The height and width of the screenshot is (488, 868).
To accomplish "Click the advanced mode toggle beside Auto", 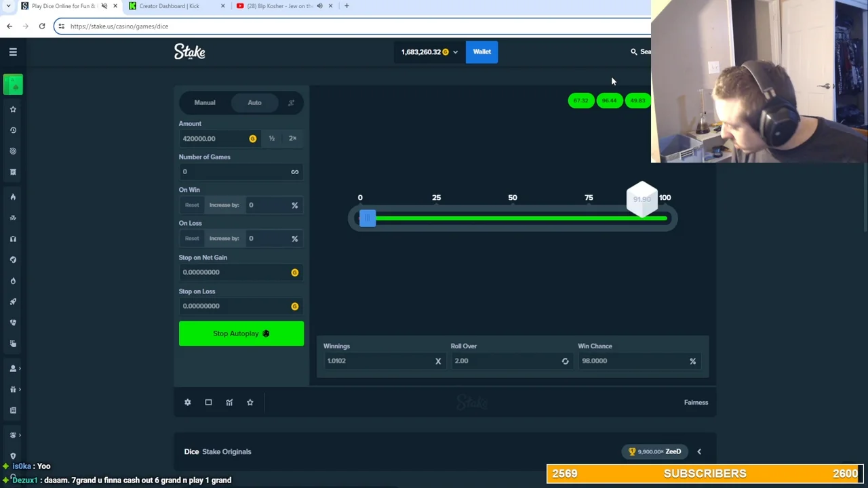I will [x=291, y=103].
